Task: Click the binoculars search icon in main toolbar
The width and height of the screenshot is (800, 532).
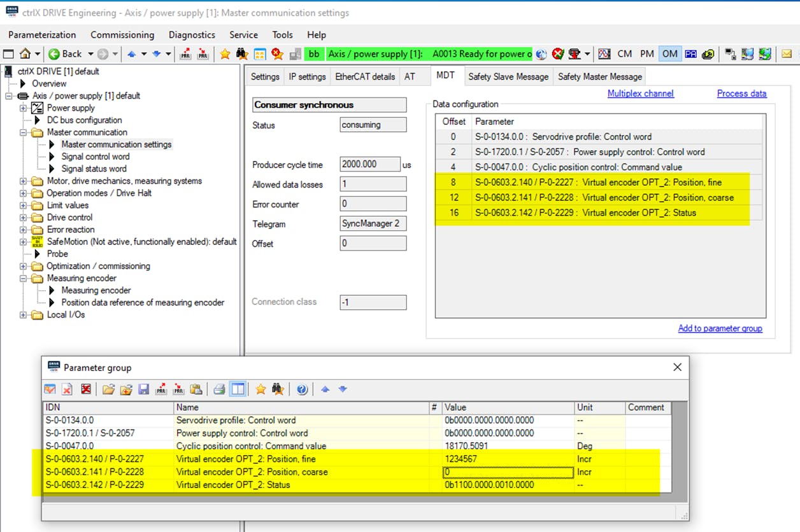Action: (241, 54)
